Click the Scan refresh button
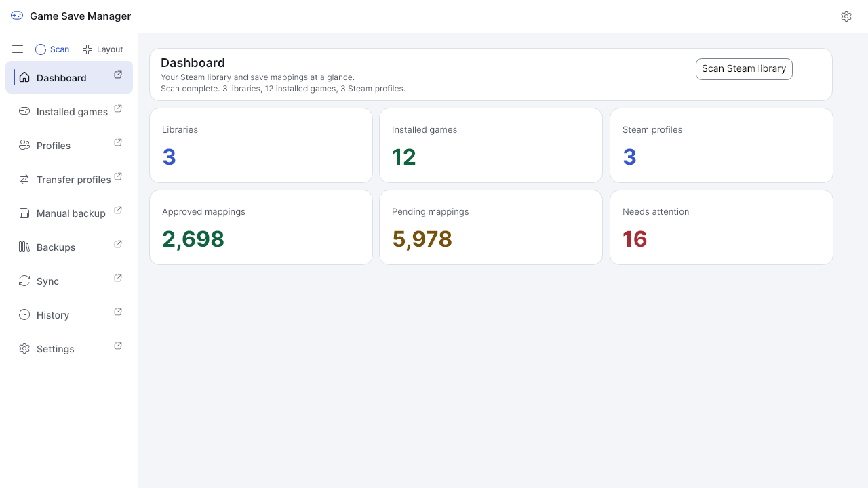868x488 pixels. pos(52,49)
